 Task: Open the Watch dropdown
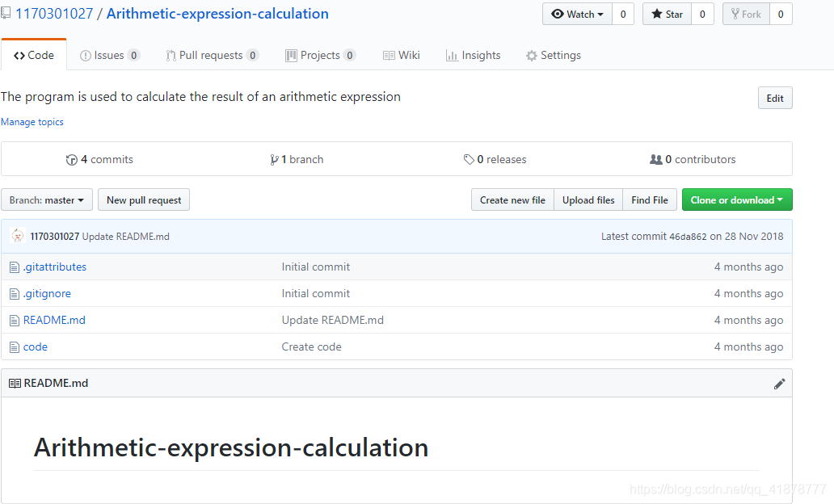[x=578, y=15]
